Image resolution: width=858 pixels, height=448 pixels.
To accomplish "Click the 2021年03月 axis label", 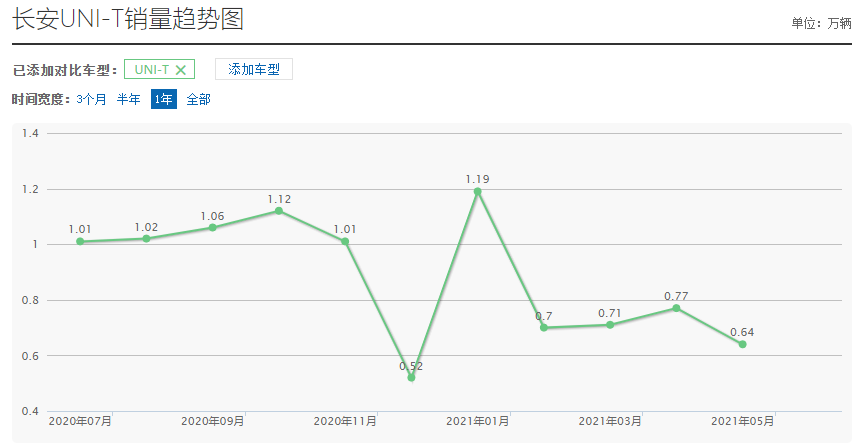I will (610, 421).
